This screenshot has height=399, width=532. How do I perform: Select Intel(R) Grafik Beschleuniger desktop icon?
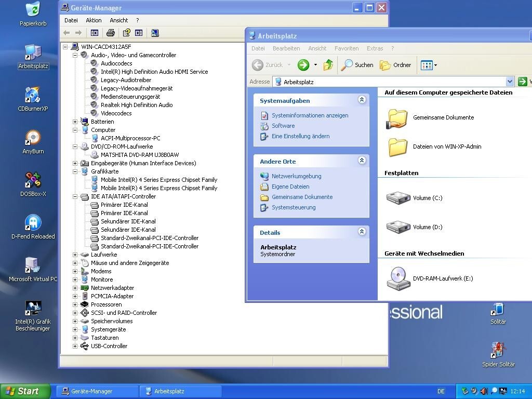33,315
